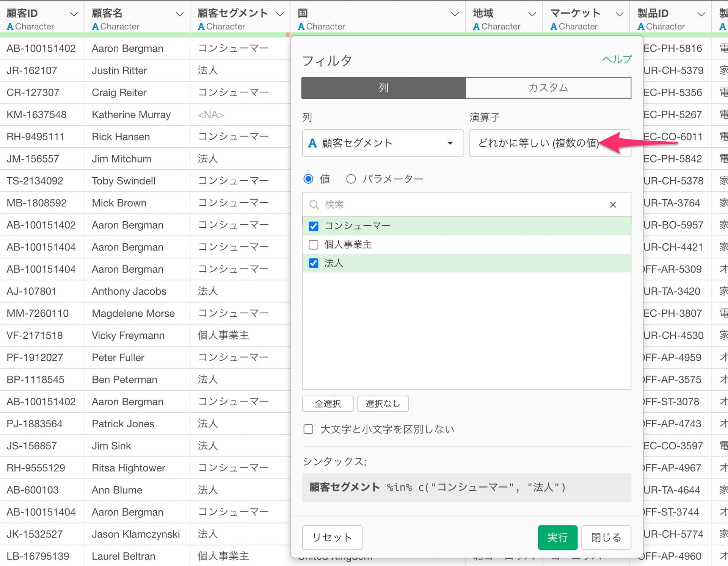Clear the search field with X icon
728x566 pixels.
coord(613,205)
